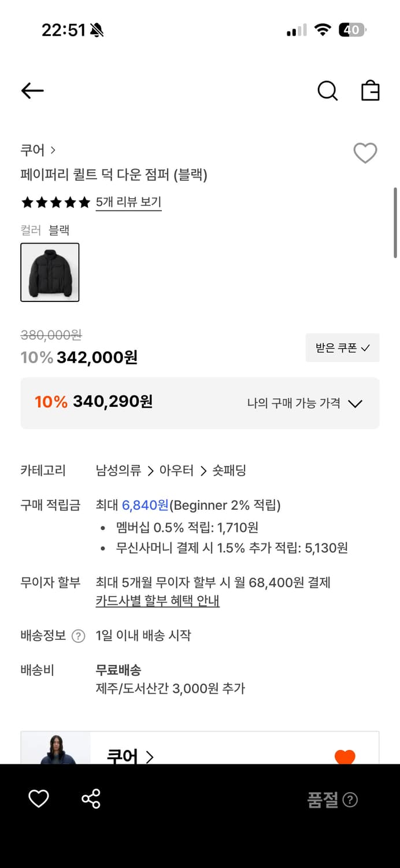This screenshot has width=400, height=868.
Task: Open the search icon
Action: tap(327, 91)
